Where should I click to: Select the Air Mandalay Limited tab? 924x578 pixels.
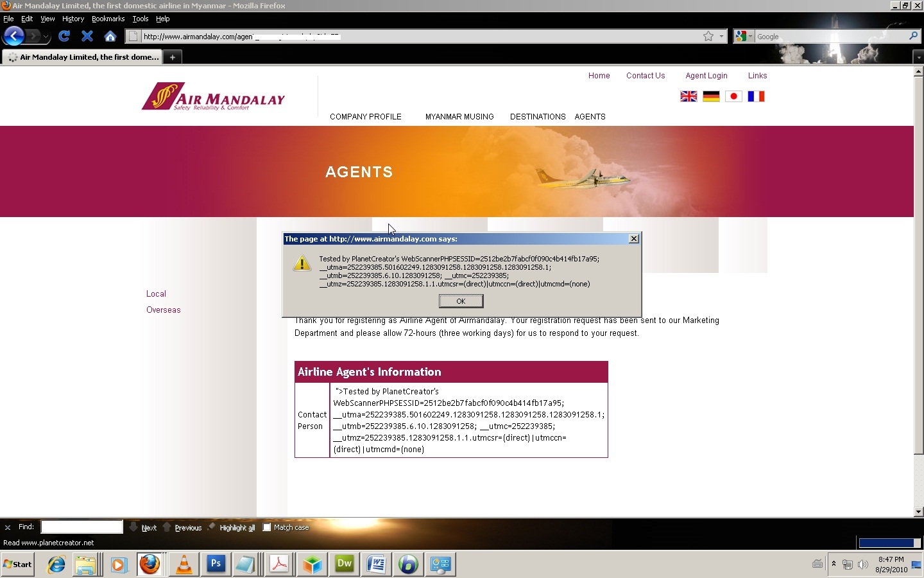(x=82, y=57)
